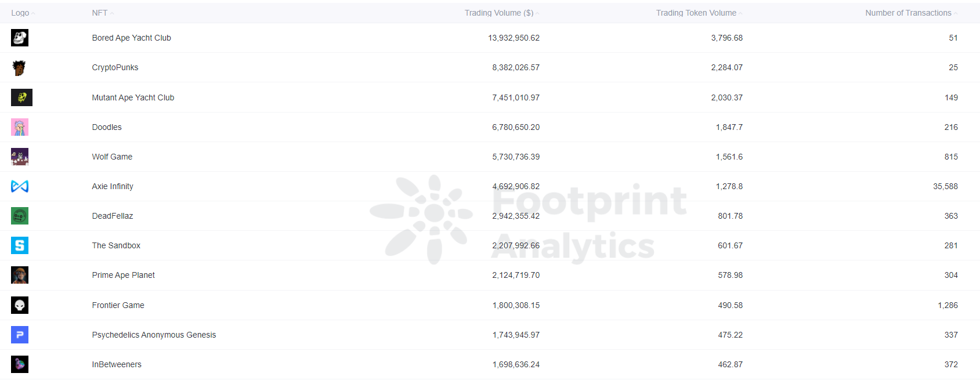Click trading volume 13,932,950.62
980x391 pixels.
click(x=513, y=38)
